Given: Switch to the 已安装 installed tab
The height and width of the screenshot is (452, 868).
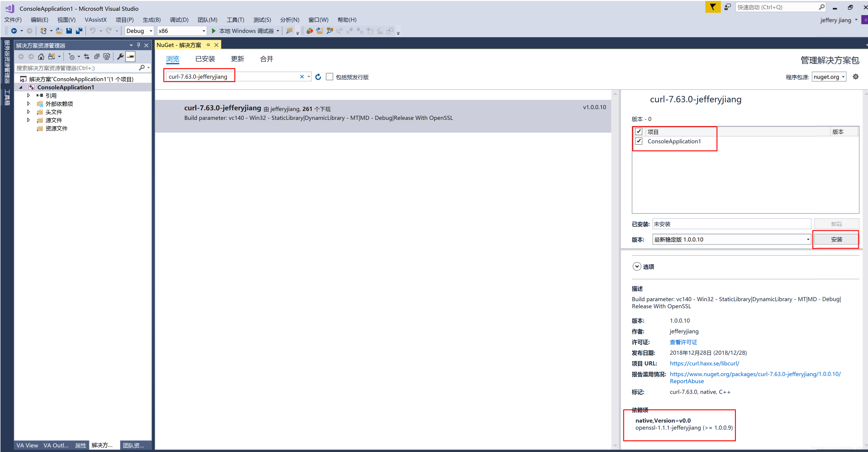Looking at the screenshot, I should (x=205, y=59).
